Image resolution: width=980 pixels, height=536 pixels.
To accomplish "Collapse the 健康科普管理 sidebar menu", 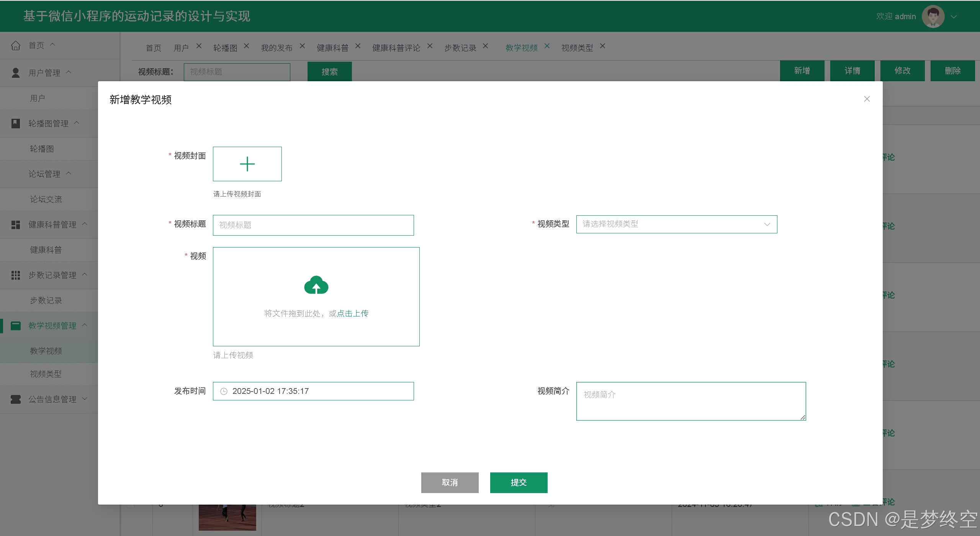I will point(85,224).
